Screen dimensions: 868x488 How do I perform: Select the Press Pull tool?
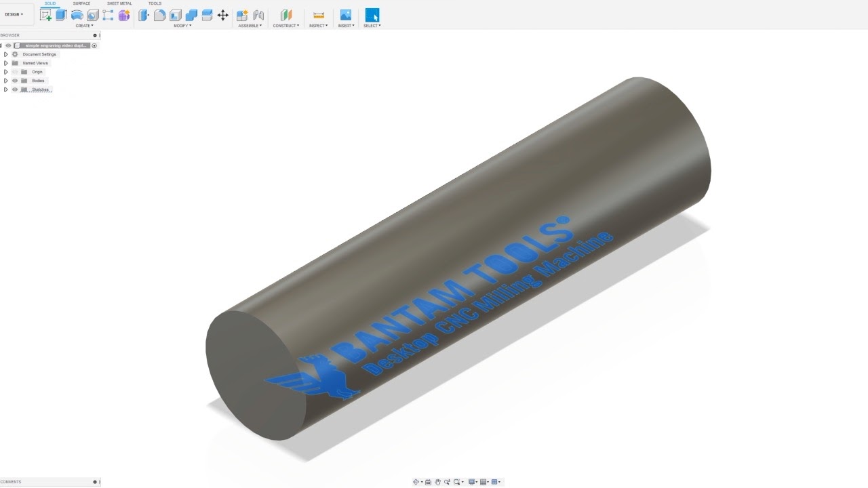tap(144, 15)
